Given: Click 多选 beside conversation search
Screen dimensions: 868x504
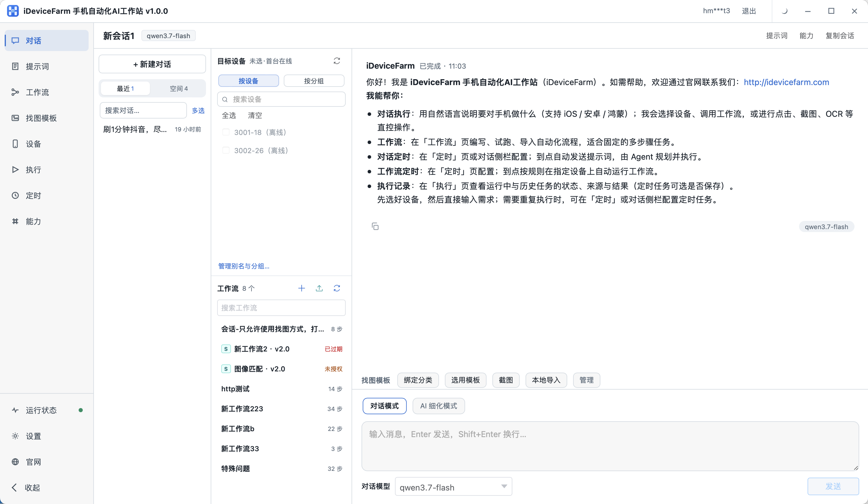Looking at the screenshot, I should (x=198, y=111).
